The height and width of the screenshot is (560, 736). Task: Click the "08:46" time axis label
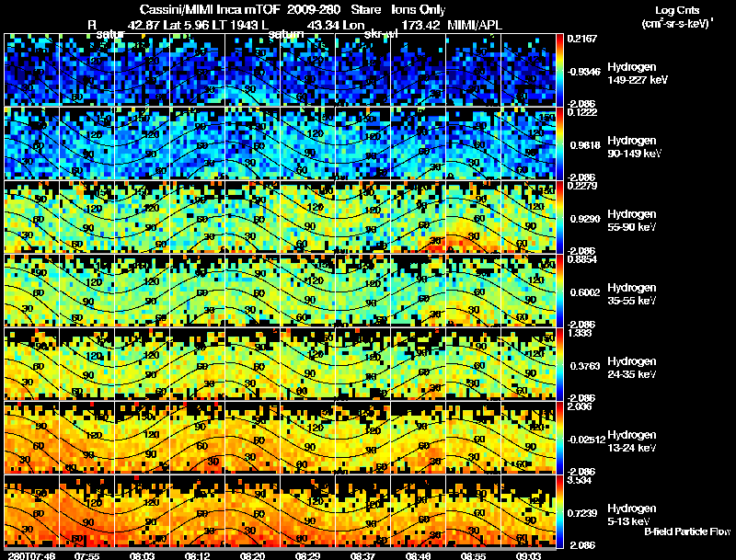tap(418, 555)
